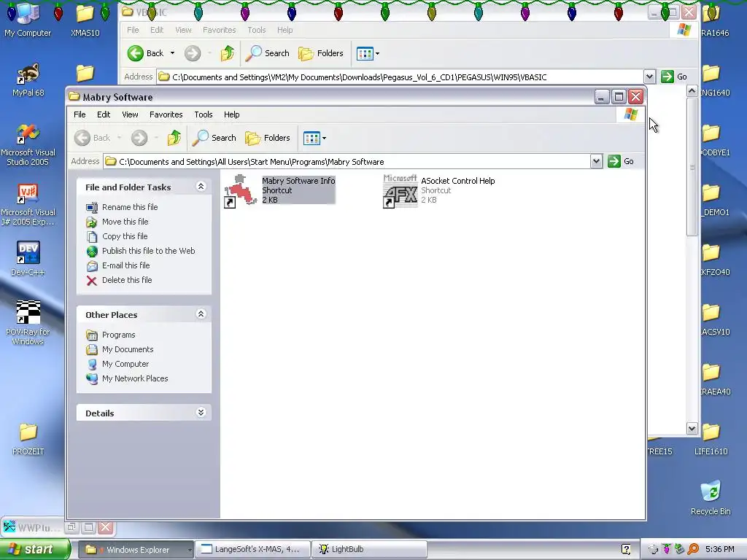Viewport: 747px width, 560px height.
Task: Open Tools menu in Mabry Software window
Action: tap(204, 114)
